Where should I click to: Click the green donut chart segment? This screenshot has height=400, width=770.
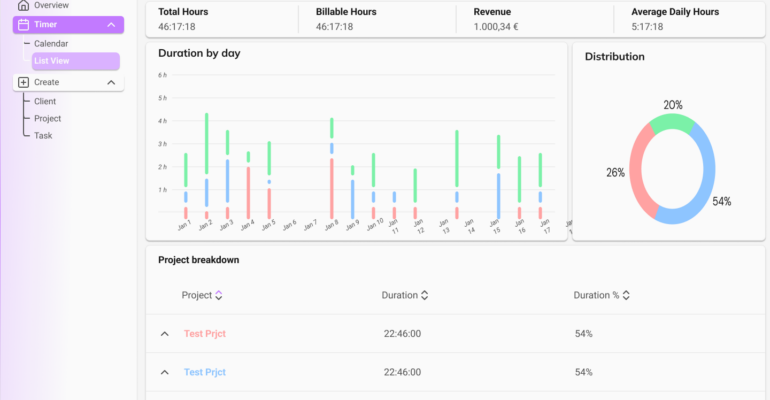point(672,122)
